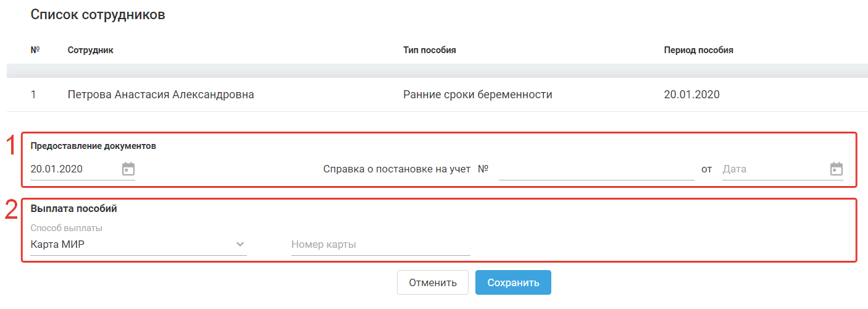Click the Карта МИР payment method field
The height and width of the screenshot is (309, 868).
tap(130, 244)
